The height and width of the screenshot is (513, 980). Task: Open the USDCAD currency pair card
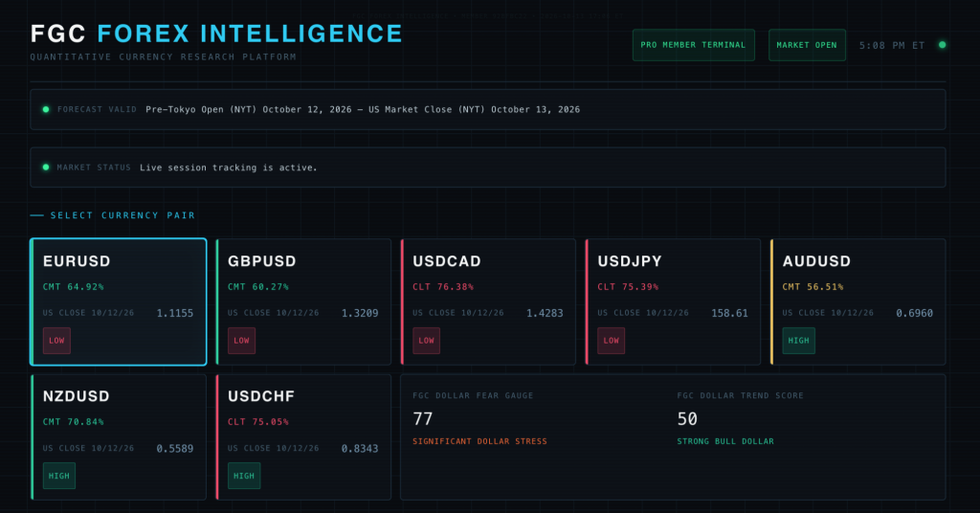click(x=488, y=301)
